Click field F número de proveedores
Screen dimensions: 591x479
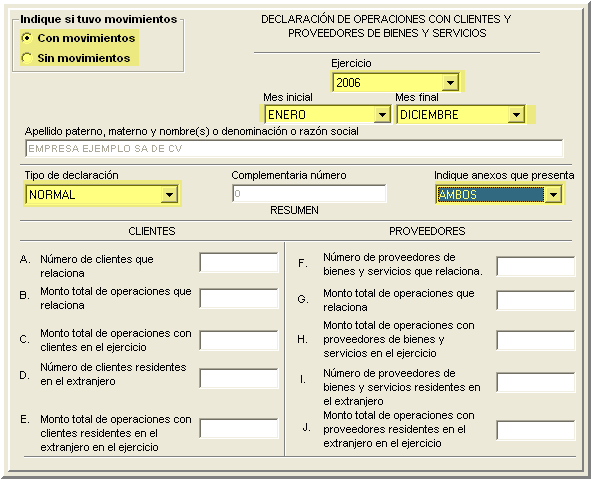536,266
